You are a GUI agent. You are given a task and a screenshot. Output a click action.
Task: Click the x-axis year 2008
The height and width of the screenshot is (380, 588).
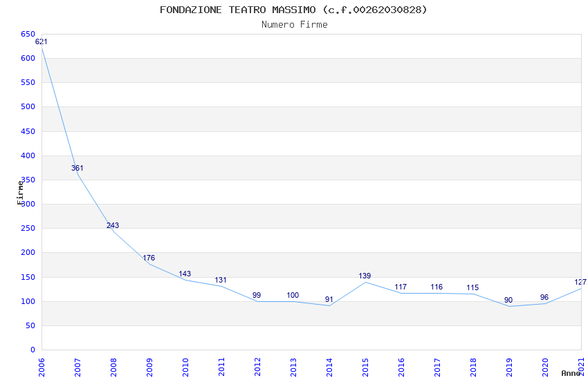click(x=113, y=367)
